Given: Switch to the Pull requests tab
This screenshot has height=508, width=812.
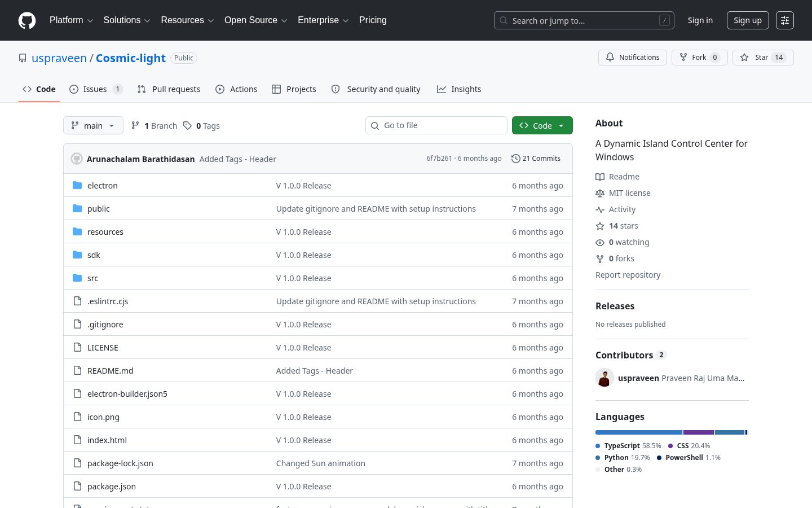Looking at the screenshot, I should click(x=169, y=89).
